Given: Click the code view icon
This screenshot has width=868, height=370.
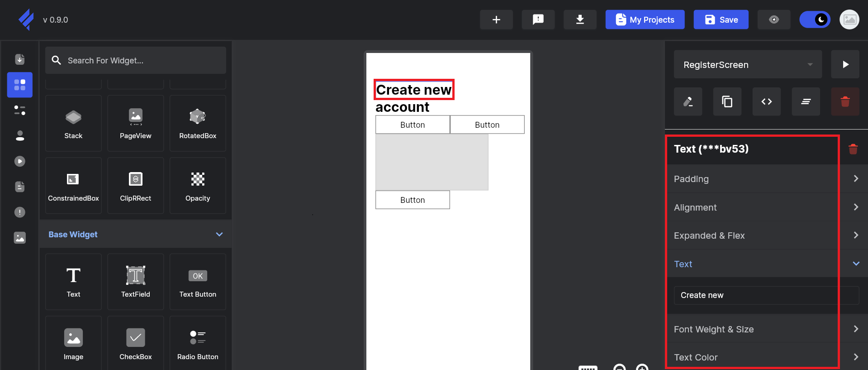Looking at the screenshot, I should 766,101.
